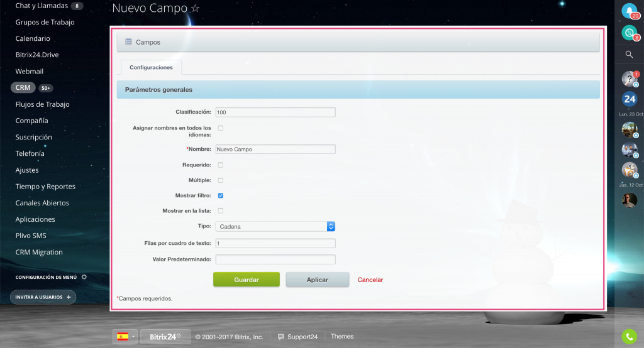Click the search magnifier icon
The image size is (644, 348).
[629, 54]
